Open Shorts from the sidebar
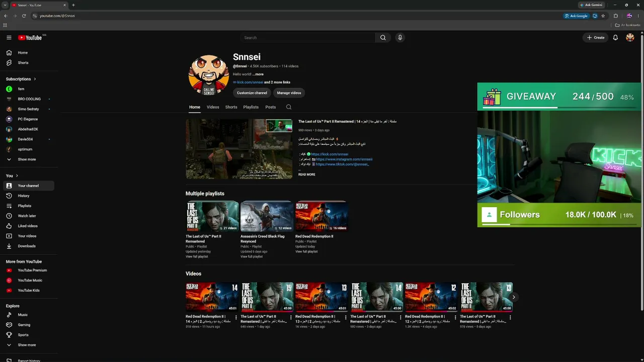This screenshot has height=362, width=644. tap(29, 63)
